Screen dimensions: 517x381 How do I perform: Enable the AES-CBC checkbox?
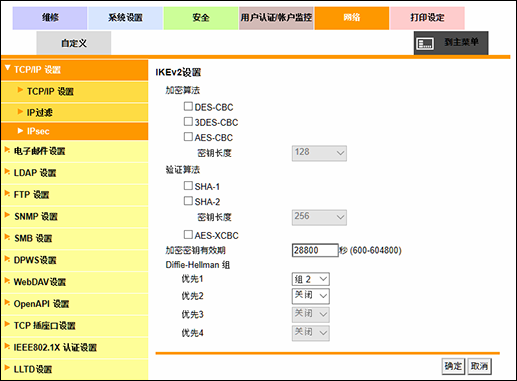coord(188,137)
